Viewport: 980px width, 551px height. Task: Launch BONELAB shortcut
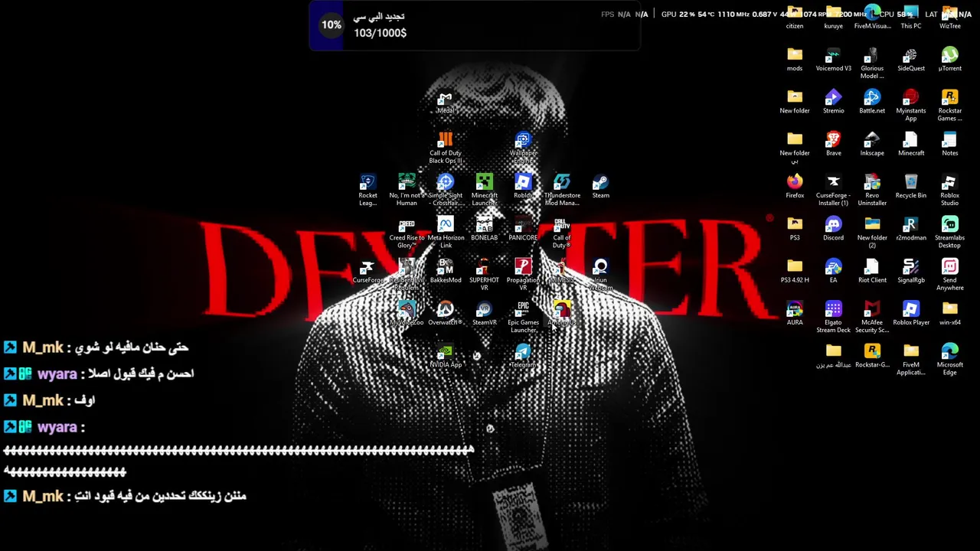point(484,229)
